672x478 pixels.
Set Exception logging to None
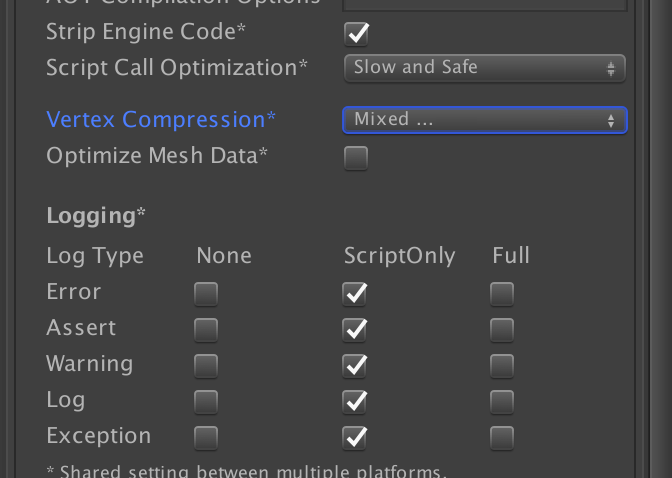(x=206, y=438)
